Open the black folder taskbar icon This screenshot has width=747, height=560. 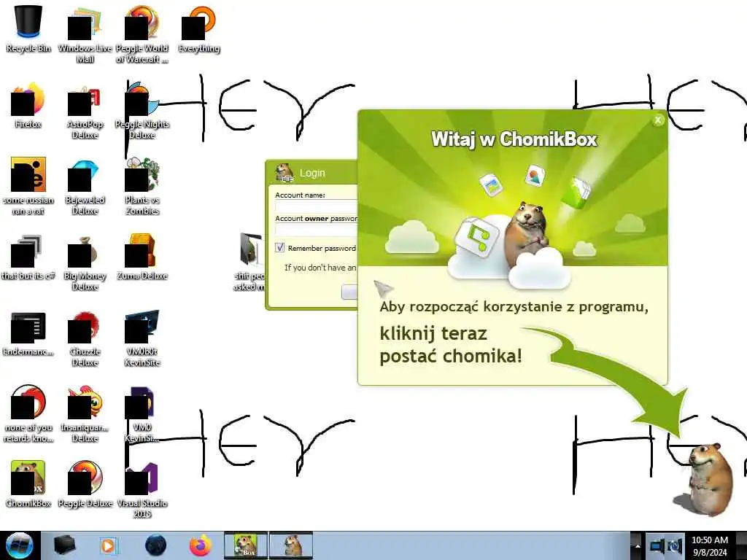65,545
